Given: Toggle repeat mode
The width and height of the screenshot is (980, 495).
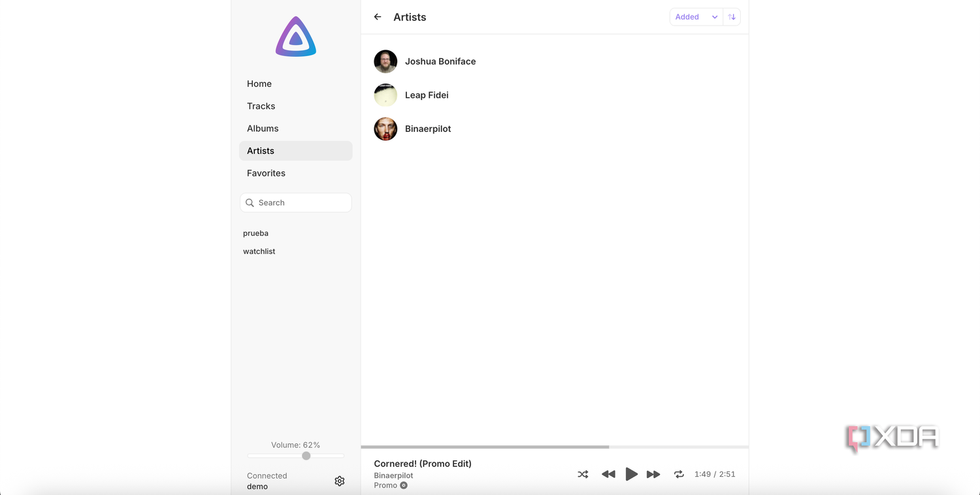Looking at the screenshot, I should [679, 474].
